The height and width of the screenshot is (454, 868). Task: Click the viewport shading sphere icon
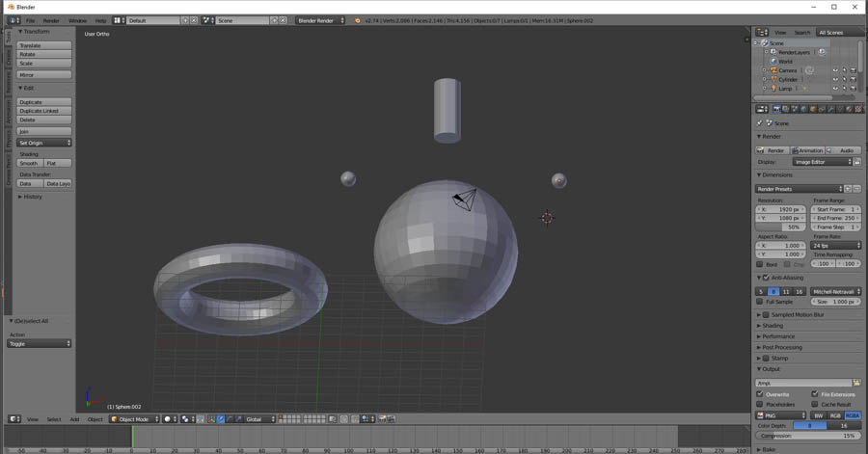click(168, 419)
